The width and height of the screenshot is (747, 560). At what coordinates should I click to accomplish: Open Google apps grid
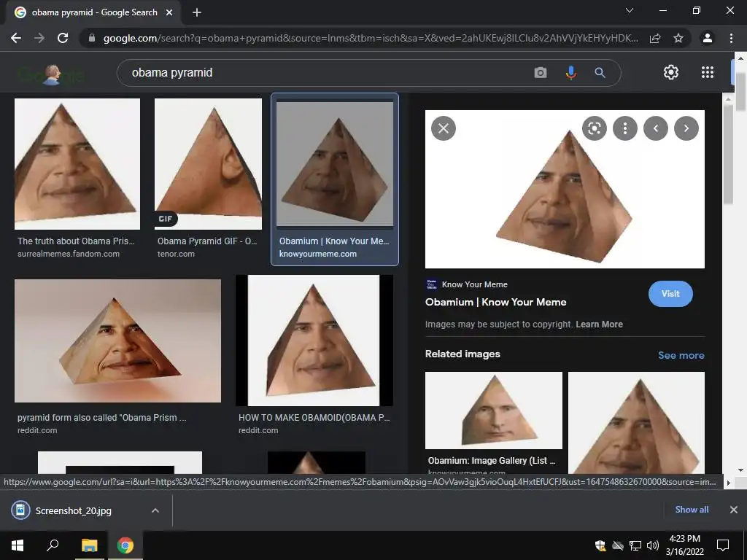coord(708,72)
